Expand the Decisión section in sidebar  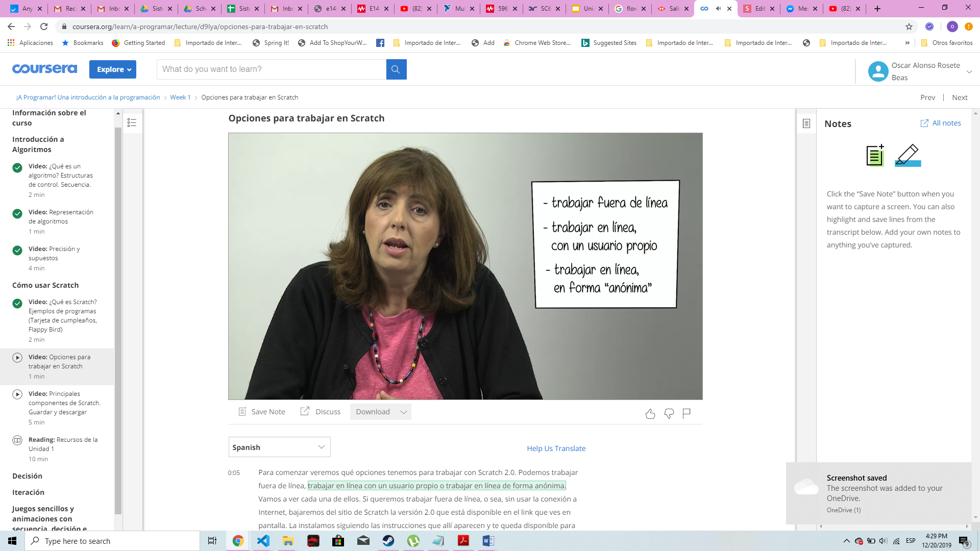tap(27, 476)
